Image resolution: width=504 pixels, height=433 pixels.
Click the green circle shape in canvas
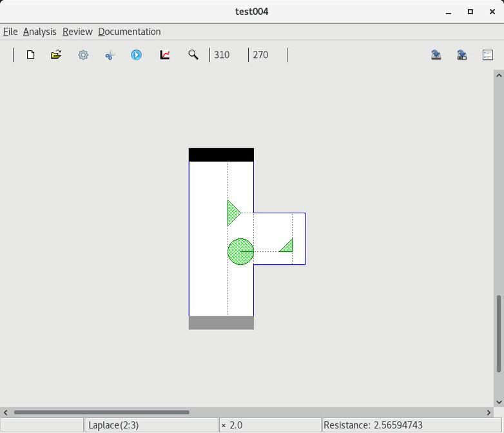pyautogui.click(x=240, y=251)
